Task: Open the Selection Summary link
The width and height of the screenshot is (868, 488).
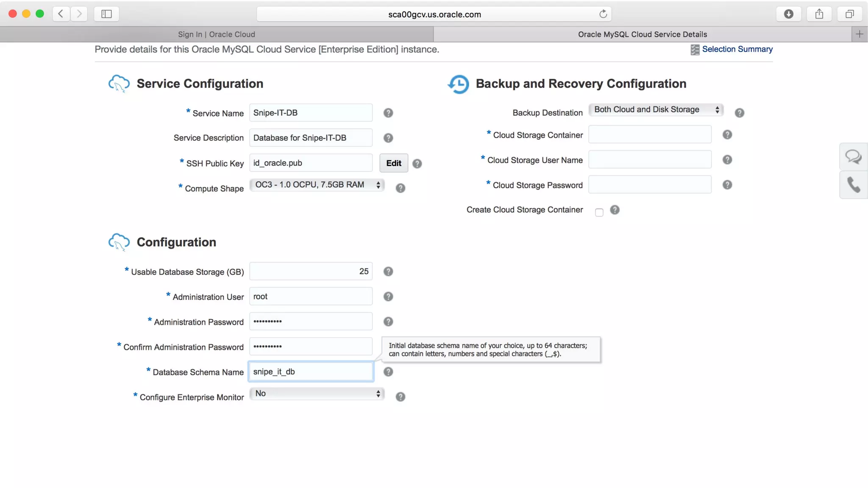Action: (737, 49)
